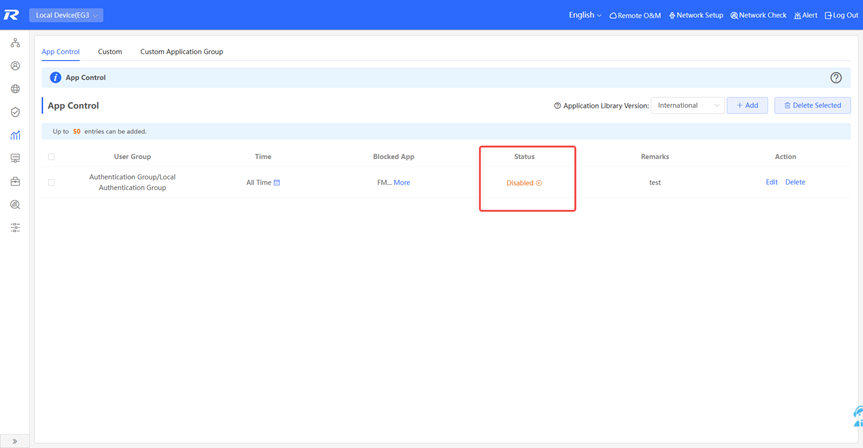This screenshot has width=863, height=448.
Task: Check the Authentication Group row checkbox
Action: 52,183
